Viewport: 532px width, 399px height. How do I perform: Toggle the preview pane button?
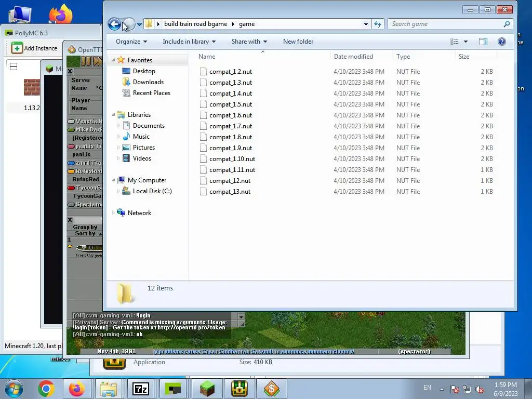click(483, 42)
